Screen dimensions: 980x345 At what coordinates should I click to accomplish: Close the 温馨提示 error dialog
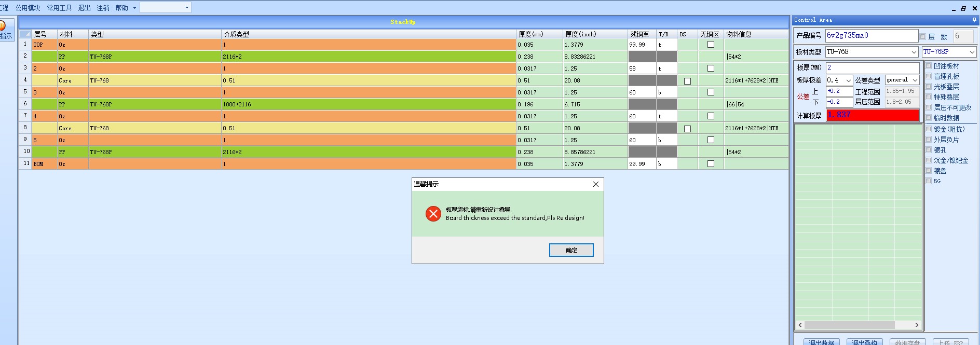596,184
